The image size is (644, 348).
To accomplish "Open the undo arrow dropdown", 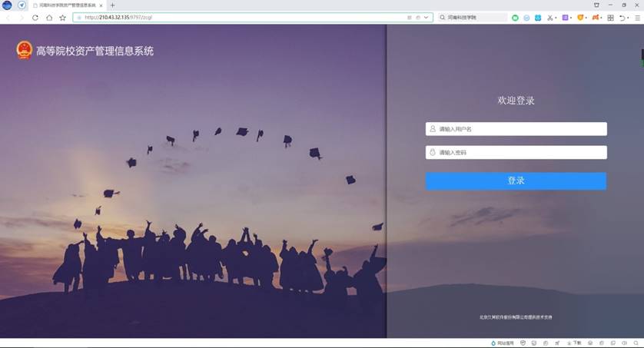I will pos(628,18).
